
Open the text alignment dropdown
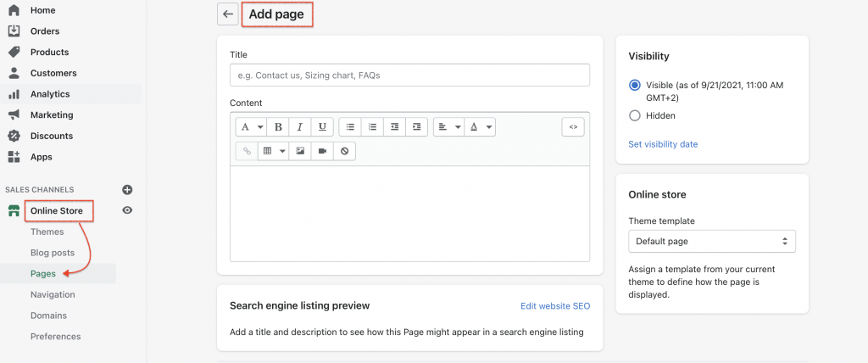(448, 126)
